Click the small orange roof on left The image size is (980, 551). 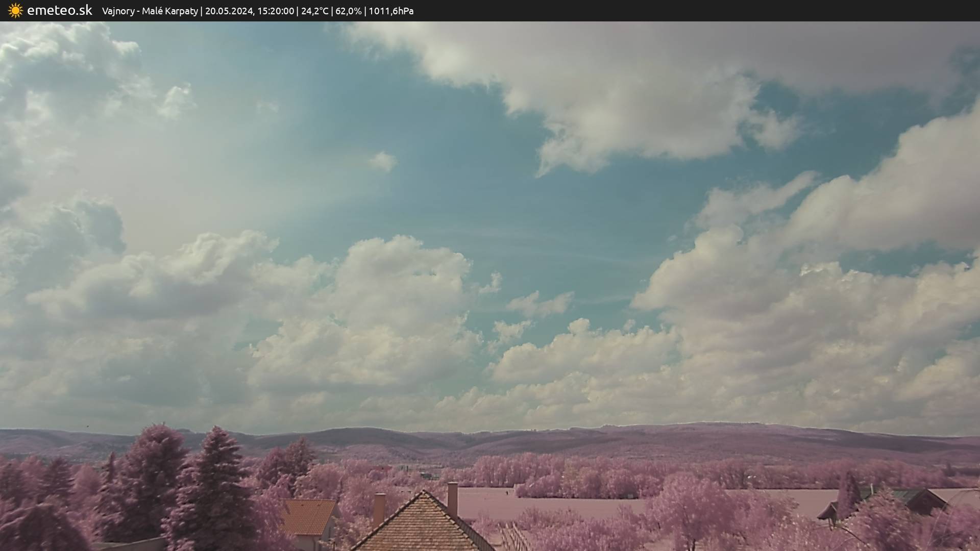(x=307, y=516)
